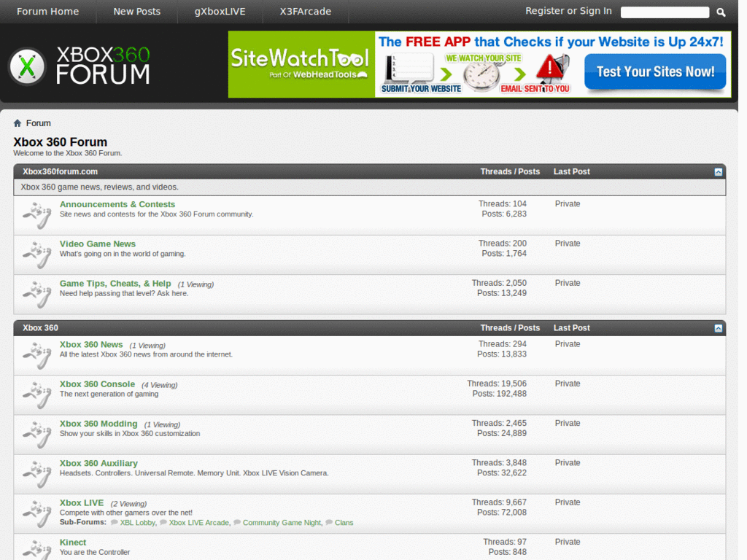Click the Xbox 360 Forum logo
Screen dimensions: 747x560
[80, 66]
